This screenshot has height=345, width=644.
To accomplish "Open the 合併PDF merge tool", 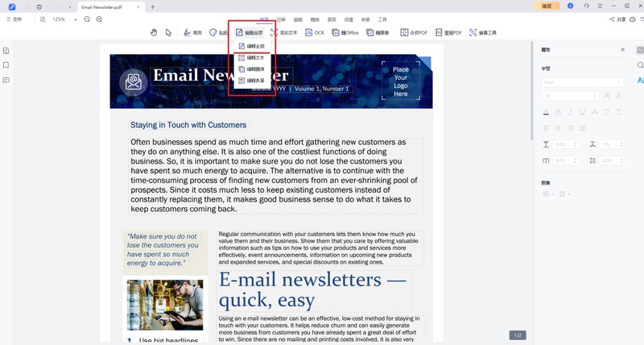I will [415, 33].
